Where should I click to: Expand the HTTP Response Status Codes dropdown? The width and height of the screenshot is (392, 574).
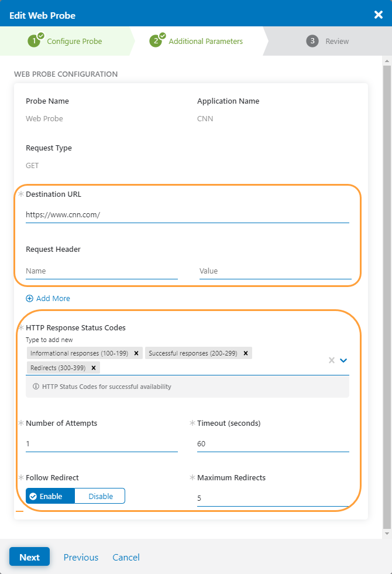pyautogui.click(x=343, y=360)
